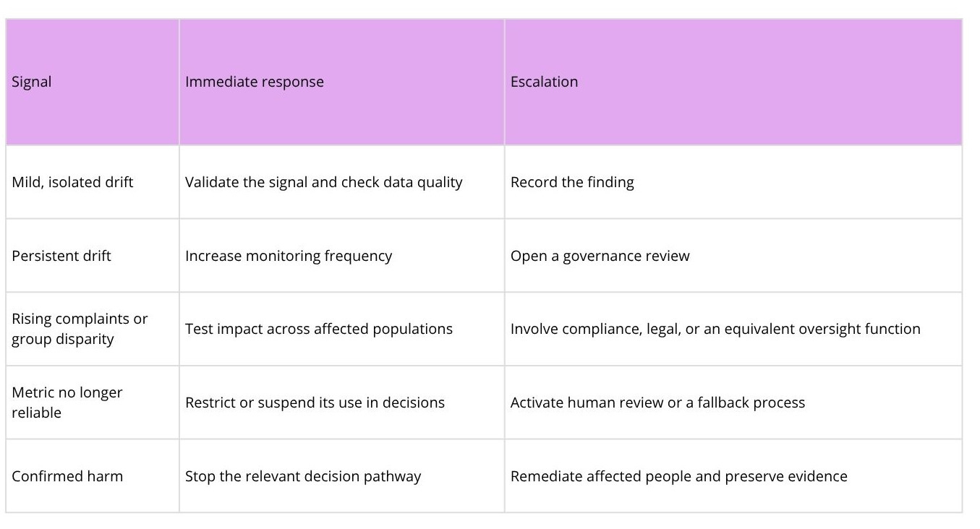Click the Signal column header
Image resolution: width=980 pixels, height=529 pixels.
coord(93,82)
